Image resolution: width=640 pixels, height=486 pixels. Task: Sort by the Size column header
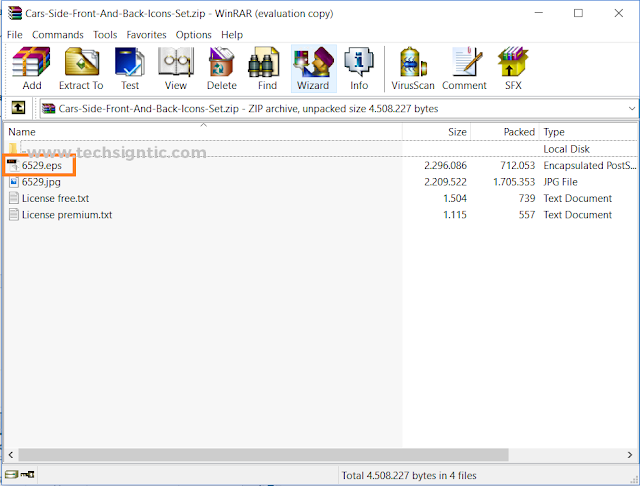click(x=436, y=132)
